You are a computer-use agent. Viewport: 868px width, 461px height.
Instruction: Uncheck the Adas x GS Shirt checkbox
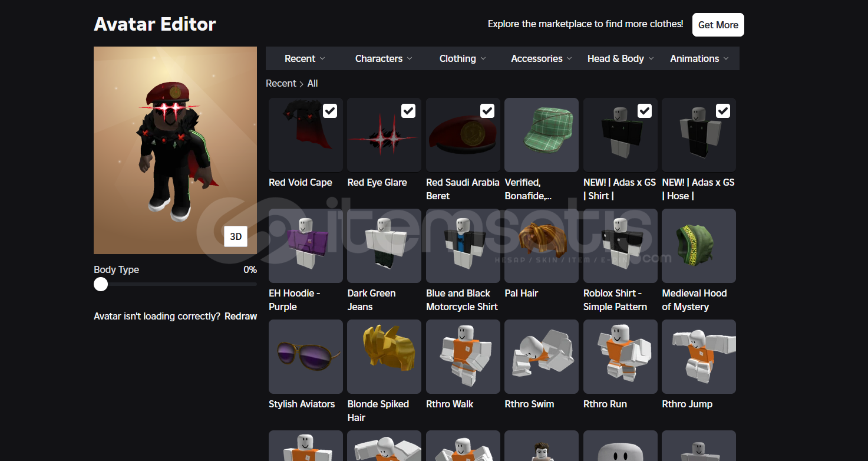pos(645,111)
